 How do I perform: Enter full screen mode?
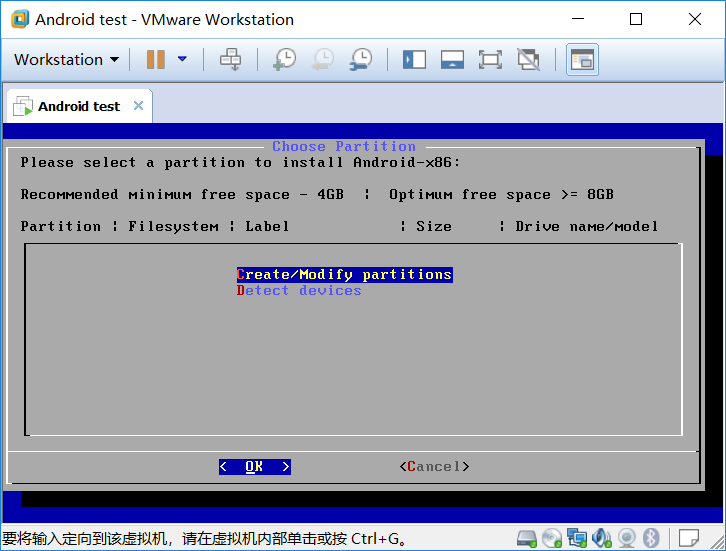pyautogui.click(x=490, y=60)
